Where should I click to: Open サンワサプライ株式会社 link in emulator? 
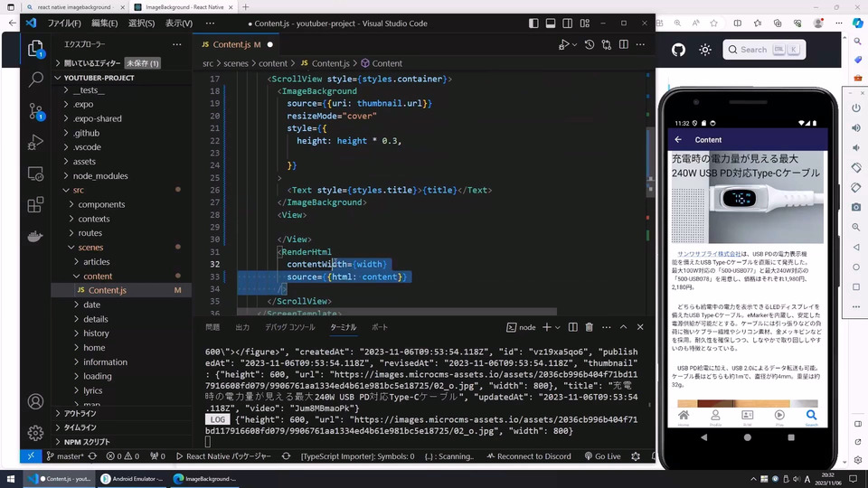coord(710,255)
